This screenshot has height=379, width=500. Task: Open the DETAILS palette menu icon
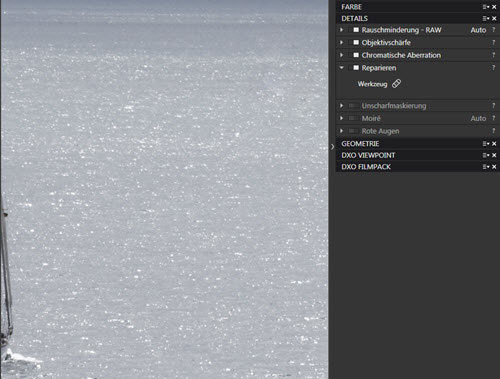486,18
